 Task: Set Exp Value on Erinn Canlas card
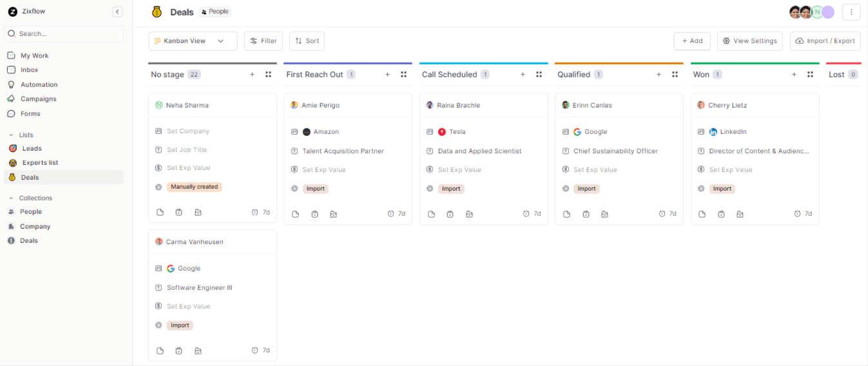pos(595,170)
